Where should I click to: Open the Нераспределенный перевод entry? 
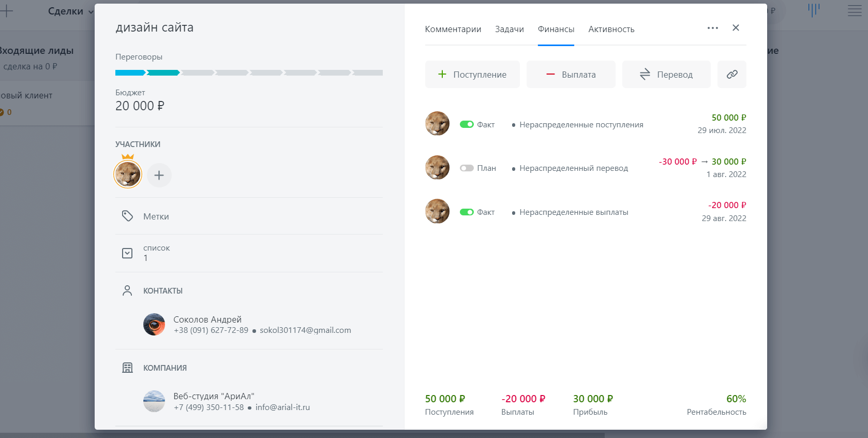(574, 168)
